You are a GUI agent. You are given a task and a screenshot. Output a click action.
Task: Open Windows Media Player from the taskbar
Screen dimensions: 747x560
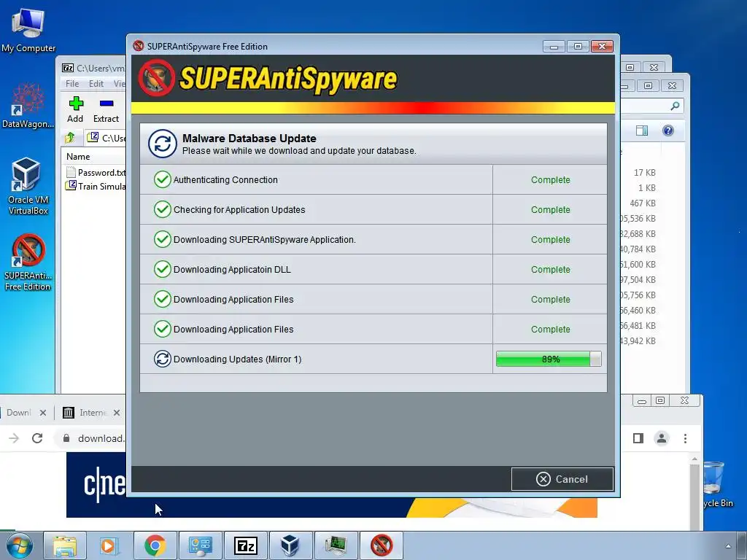(x=109, y=545)
